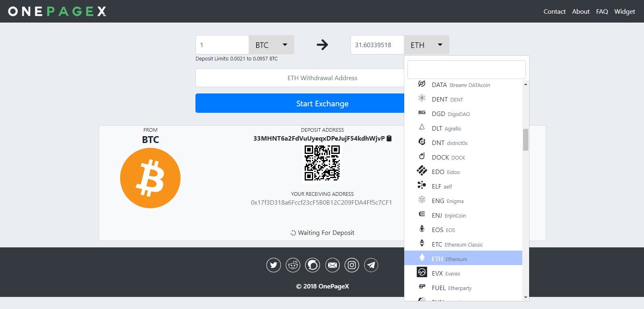The image size is (644, 309).
Task: Choose EOS in the currency list
Action: point(463,230)
